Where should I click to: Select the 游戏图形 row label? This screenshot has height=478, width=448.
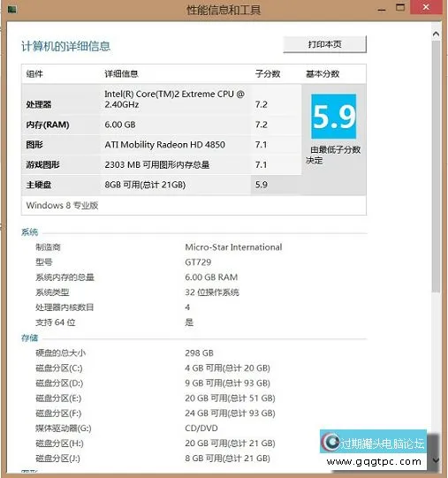click(42, 164)
